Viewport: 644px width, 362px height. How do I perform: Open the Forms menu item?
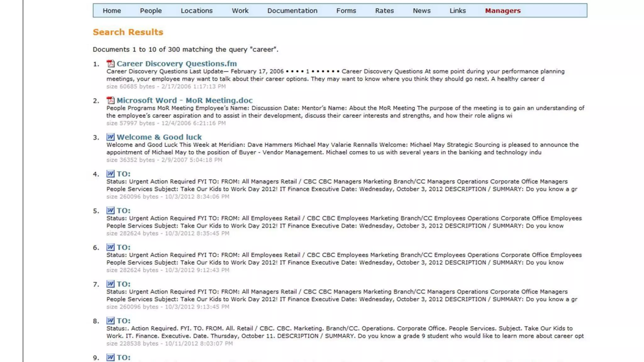[x=346, y=11]
